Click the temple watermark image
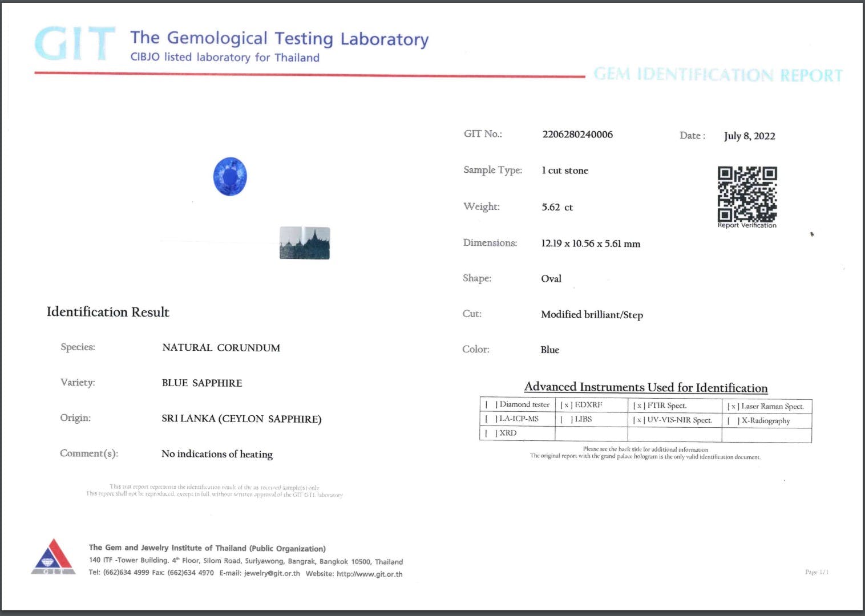 (304, 243)
